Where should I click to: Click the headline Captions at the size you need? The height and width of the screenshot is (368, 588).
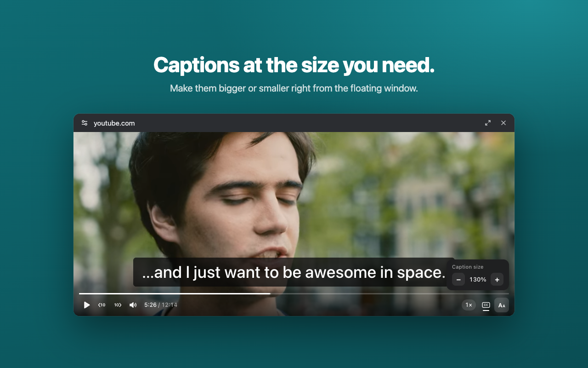point(294,65)
